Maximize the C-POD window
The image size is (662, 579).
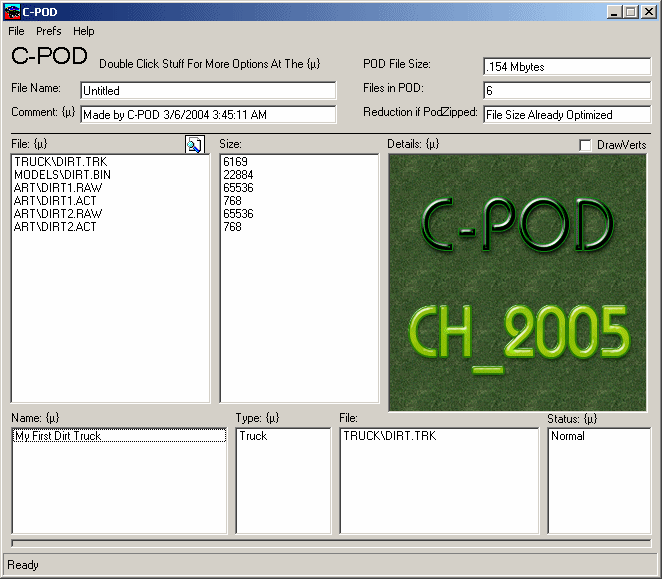pyautogui.click(x=631, y=12)
